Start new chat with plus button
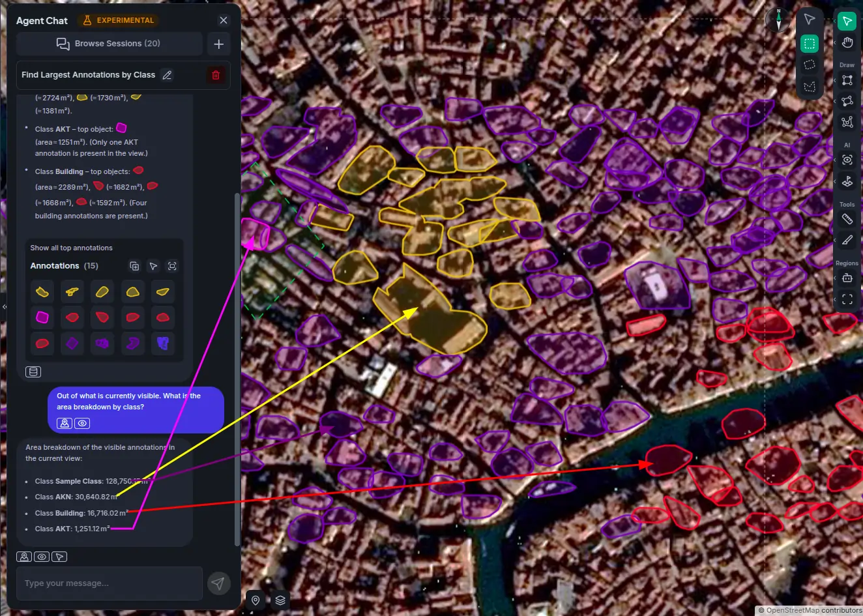Image resolution: width=863 pixels, height=616 pixels. pos(219,44)
